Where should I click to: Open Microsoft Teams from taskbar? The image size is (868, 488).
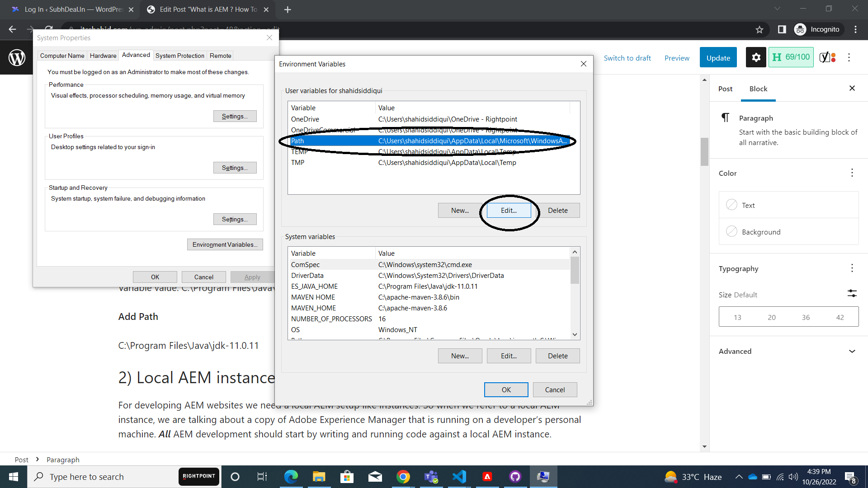pyautogui.click(x=431, y=477)
